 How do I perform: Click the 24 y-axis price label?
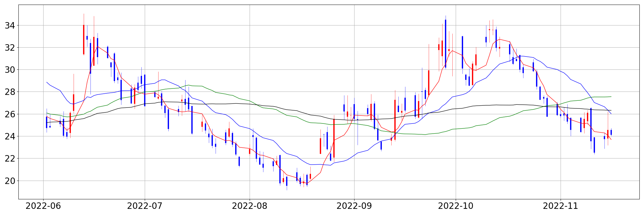(x=10, y=136)
